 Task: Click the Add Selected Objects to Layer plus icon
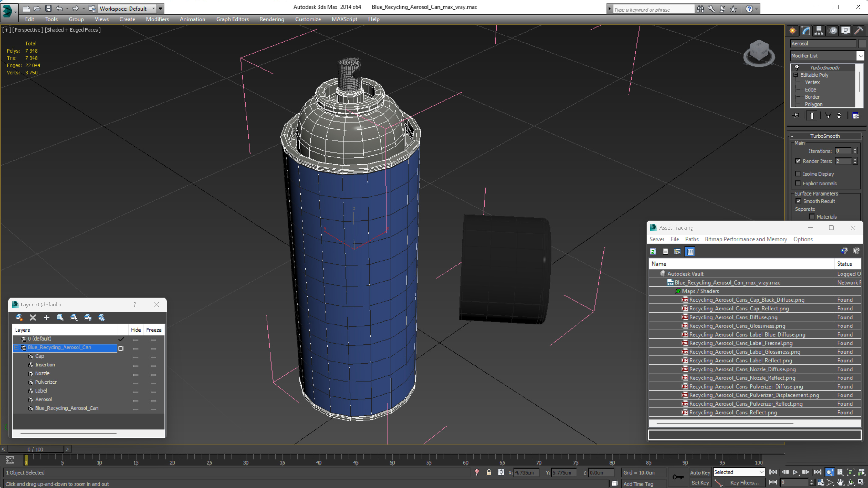pos(47,317)
